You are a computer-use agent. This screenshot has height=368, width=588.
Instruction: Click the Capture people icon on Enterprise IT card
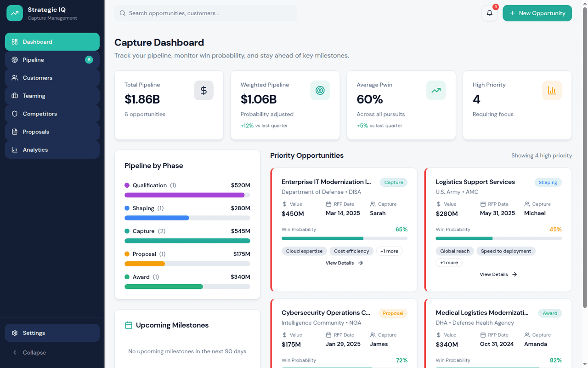click(373, 204)
